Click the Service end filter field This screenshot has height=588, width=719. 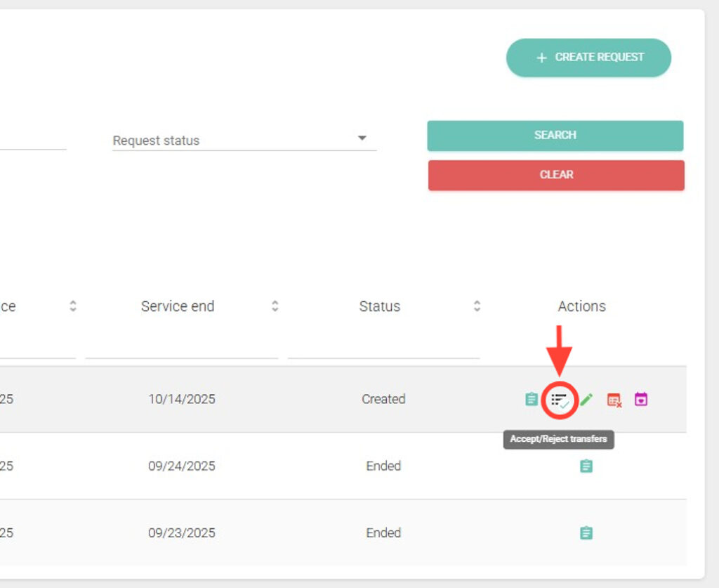click(181, 346)
